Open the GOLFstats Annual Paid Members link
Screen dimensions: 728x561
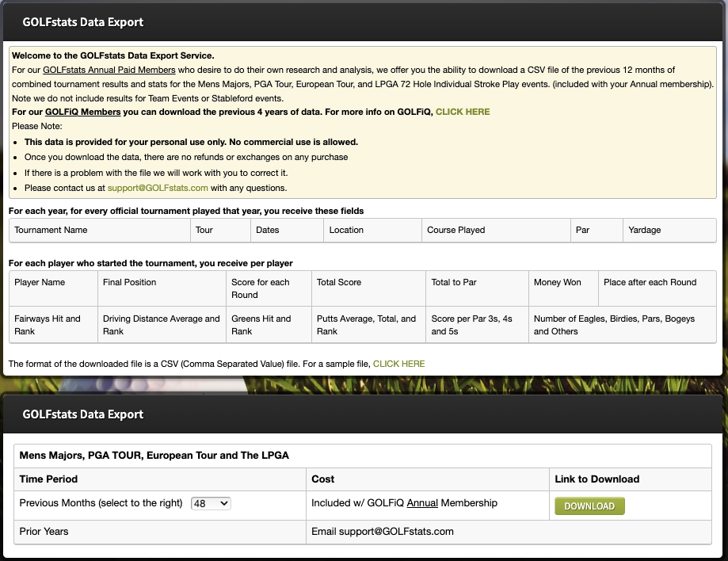click(x=109, y=70)
